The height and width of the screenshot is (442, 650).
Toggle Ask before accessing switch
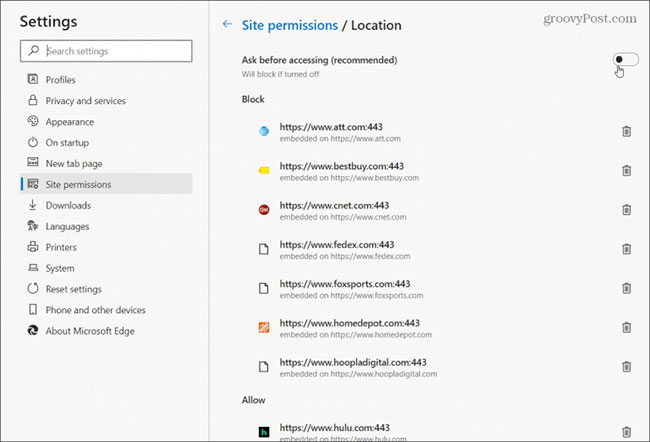[x=626, y=59]
